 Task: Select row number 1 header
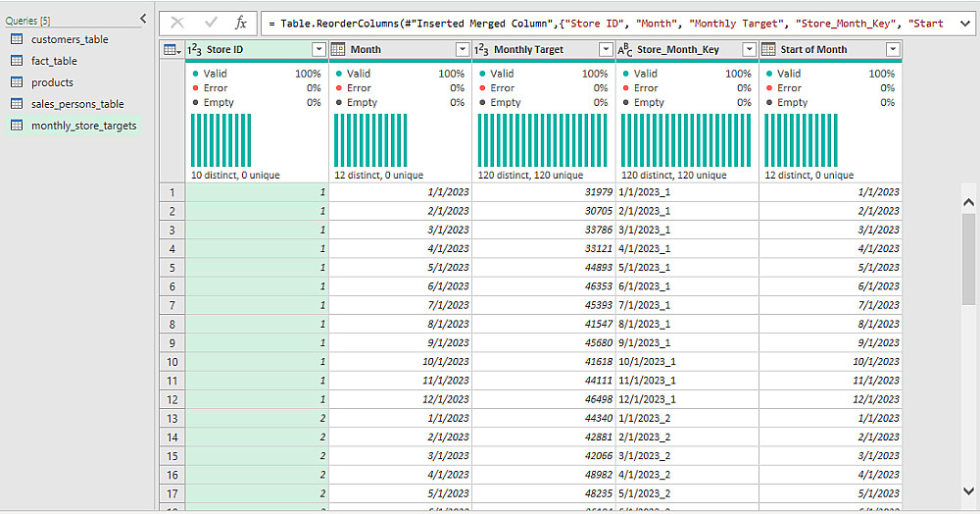[x=172, y=192]
